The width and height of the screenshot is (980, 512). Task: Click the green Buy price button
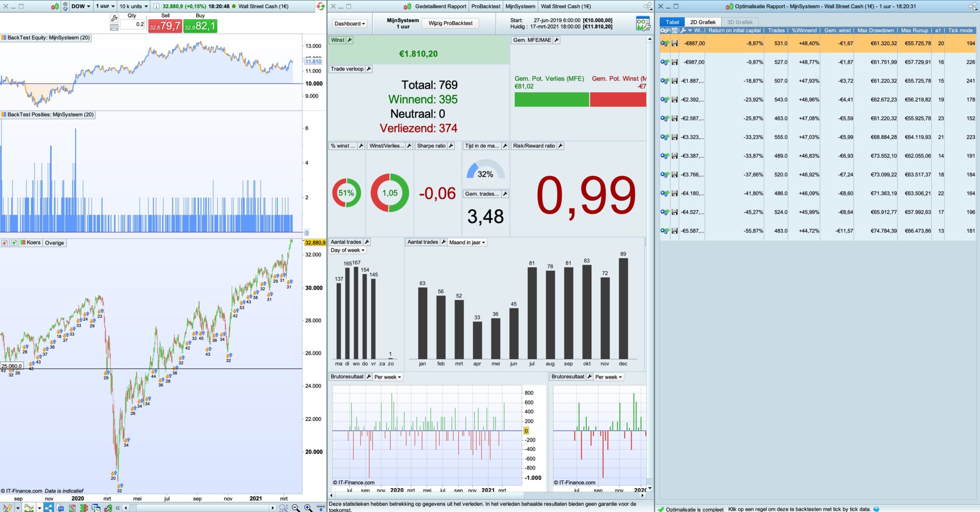click(x=200, y=26)
